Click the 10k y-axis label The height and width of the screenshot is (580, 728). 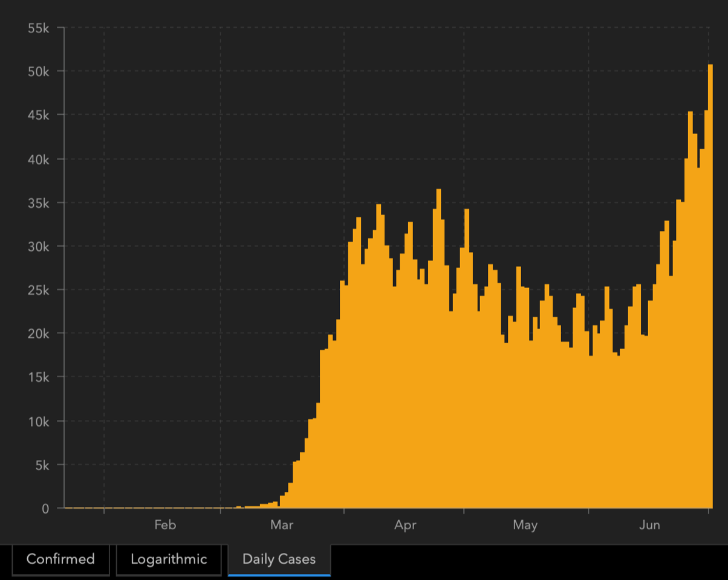click(38, 421)
